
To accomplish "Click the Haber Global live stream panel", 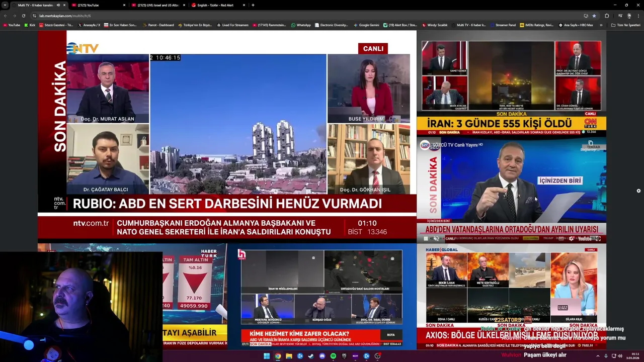I will point(511,297).
